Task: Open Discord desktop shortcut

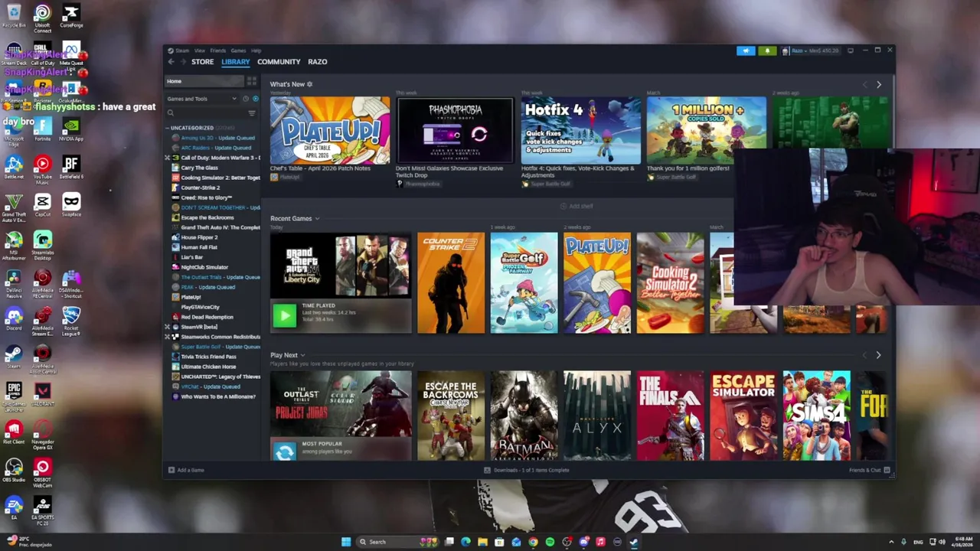Action: point(13,318)
